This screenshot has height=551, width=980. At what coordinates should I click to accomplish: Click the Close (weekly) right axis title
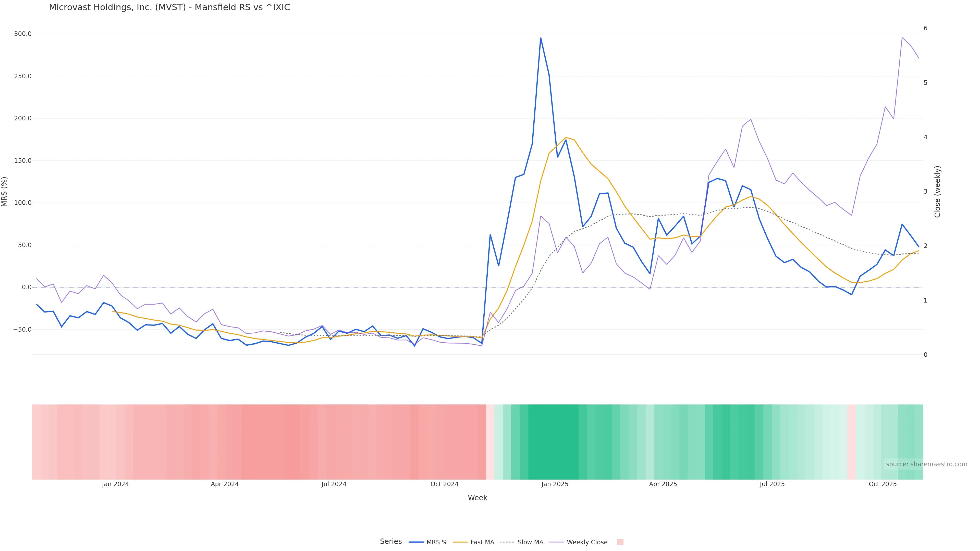(937, 192)
